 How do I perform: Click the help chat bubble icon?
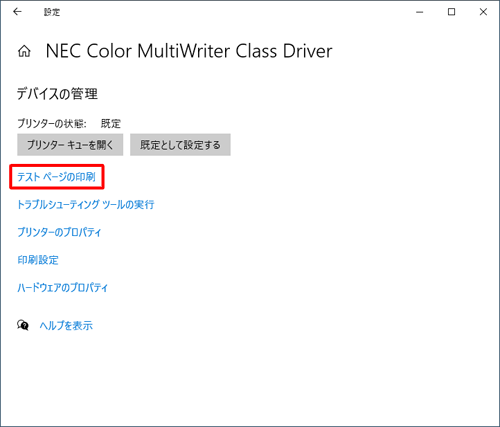[x=23, y=325]
